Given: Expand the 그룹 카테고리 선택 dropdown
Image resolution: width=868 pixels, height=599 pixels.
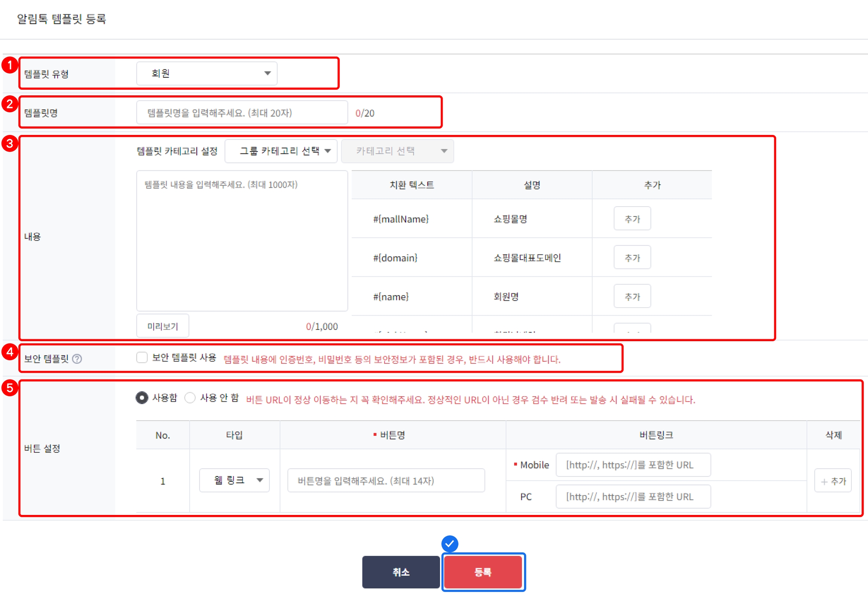Looking at the screenshot, I should (x=281, y=151).
